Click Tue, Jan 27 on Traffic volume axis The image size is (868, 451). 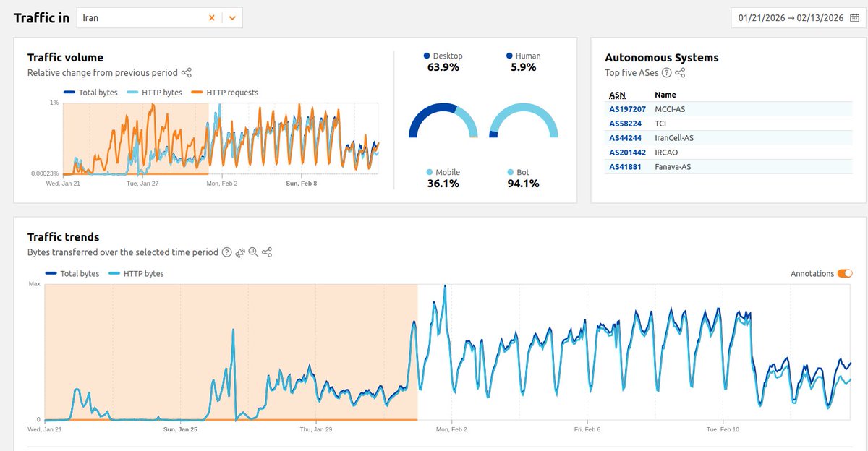pyautogui.click(x=142, y=184)
